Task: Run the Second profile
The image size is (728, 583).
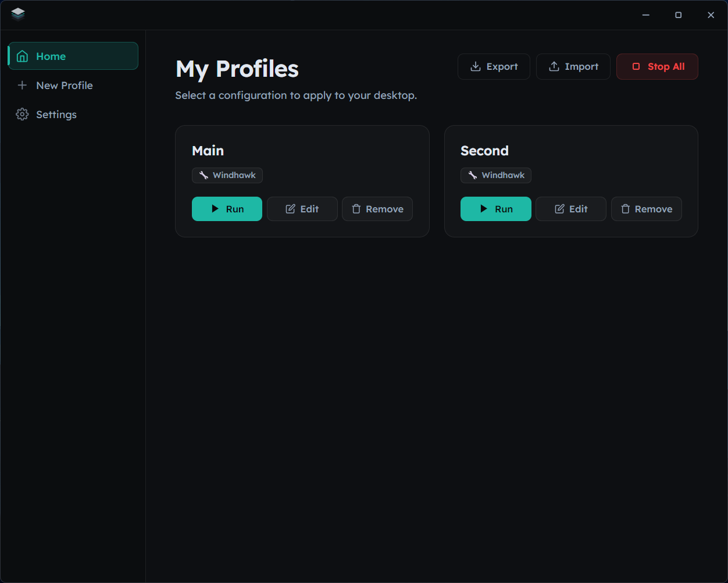Action: click(x=495, y=209)
